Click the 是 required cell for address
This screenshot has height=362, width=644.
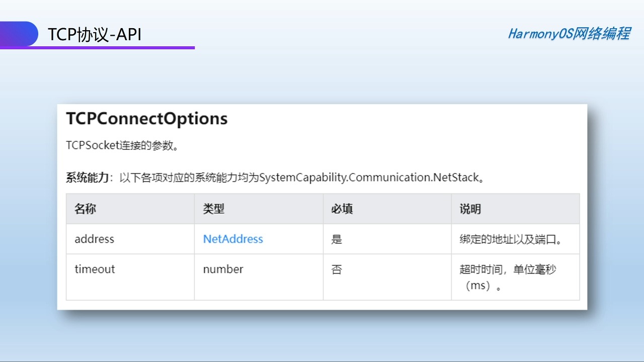(x=337, y=239)
